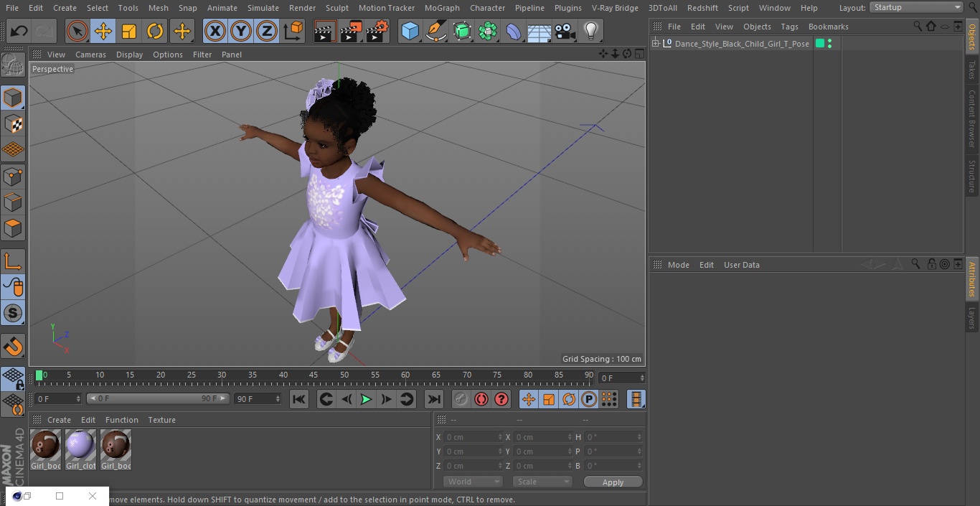
Task: Open the Simulate menu
Action: click(x=263, y=8)
